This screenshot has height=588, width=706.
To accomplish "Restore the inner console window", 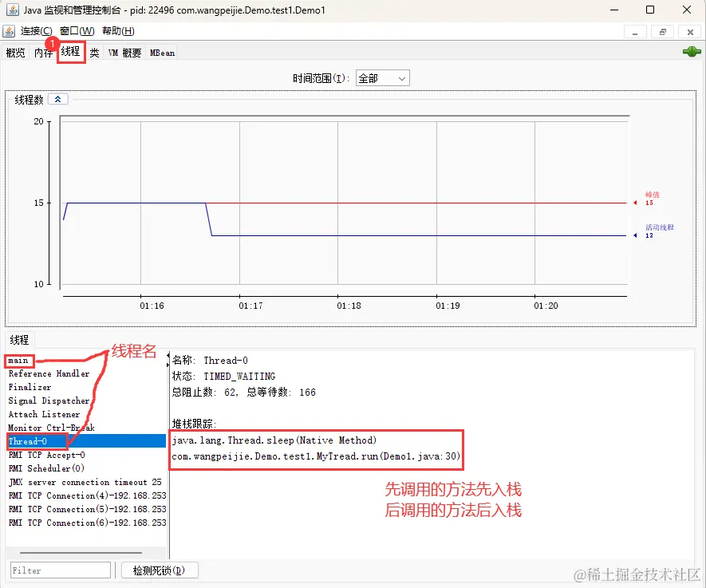I will click(663, 32).
